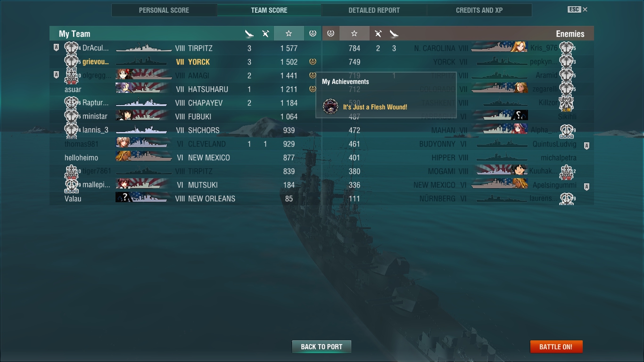Screen dimensions: 644x362
Task: Click the achievement medal in Yorck row
Action: click(313, 62)
